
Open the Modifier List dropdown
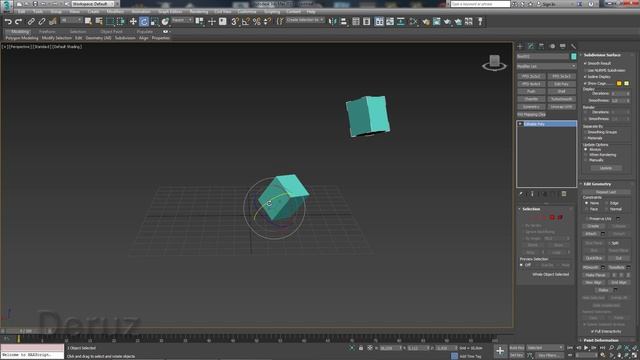coord(546,66)
